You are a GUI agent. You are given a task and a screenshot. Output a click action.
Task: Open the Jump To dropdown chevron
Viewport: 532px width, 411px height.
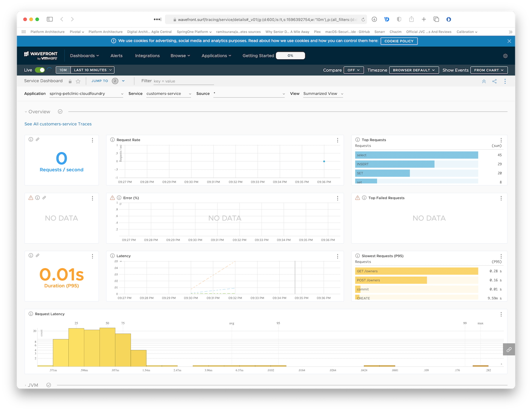tap(123, 81)
